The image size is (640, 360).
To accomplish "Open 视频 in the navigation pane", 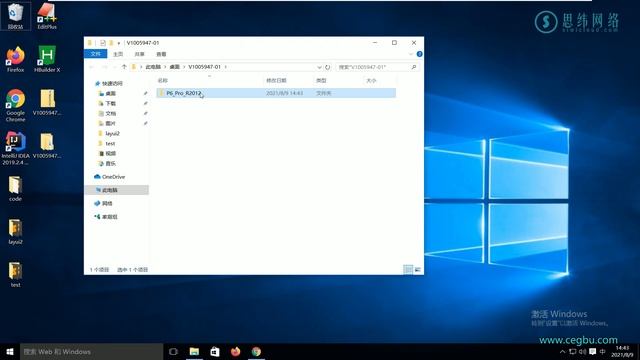I will click(111, 153).
